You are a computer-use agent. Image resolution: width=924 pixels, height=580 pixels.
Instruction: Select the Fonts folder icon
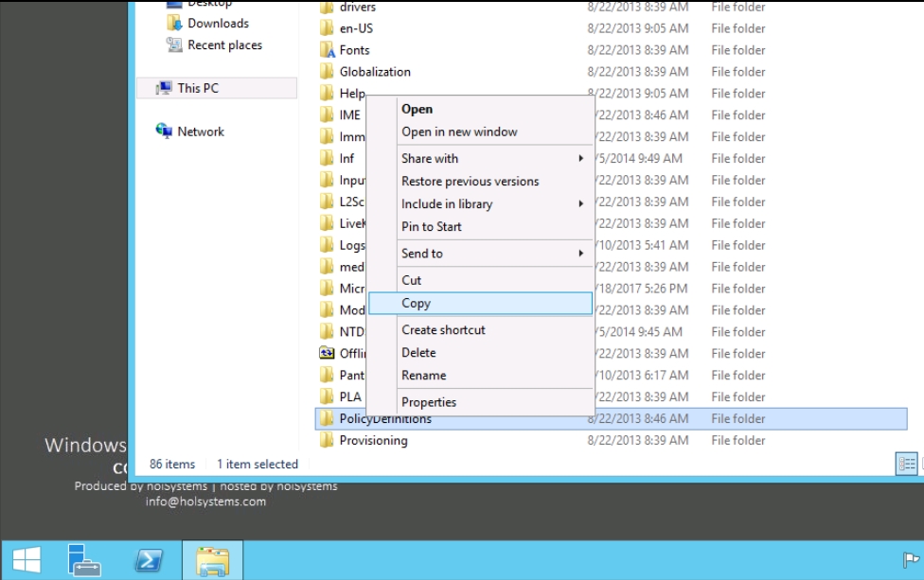click(328, 50)
